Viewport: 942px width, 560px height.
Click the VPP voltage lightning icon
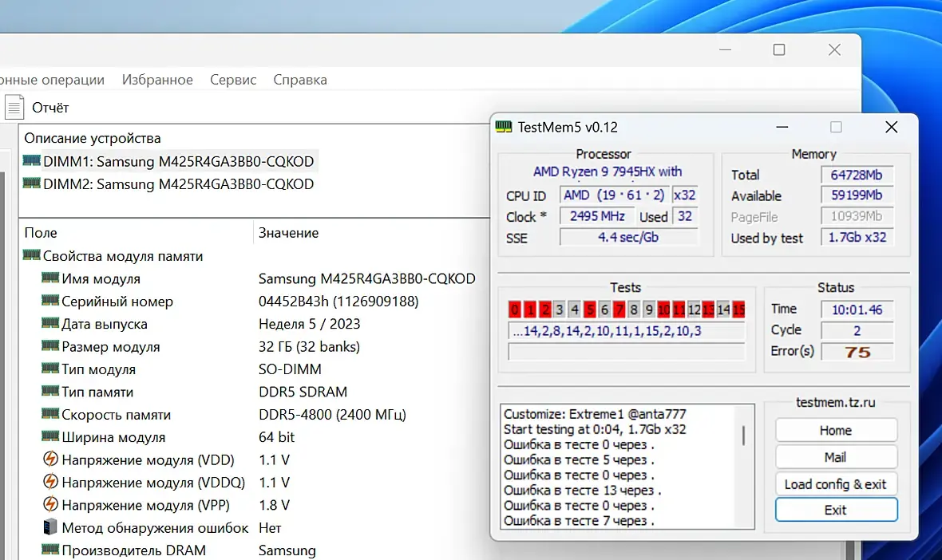[x=50, y=504]
